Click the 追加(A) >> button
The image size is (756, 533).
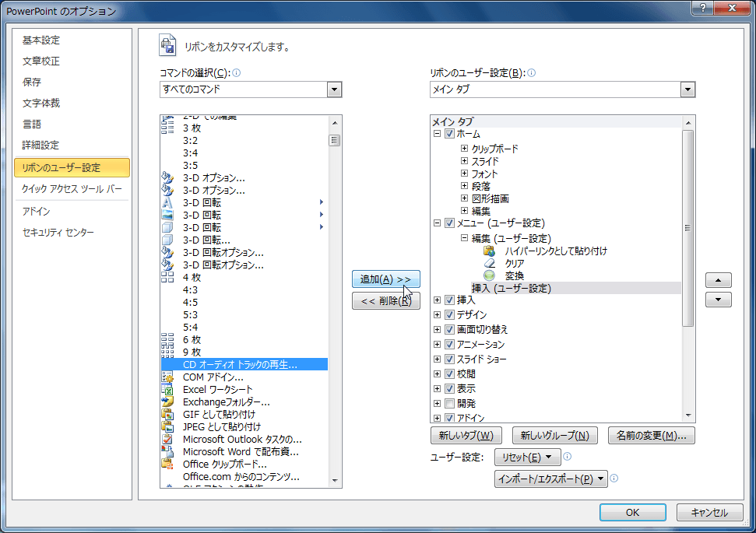pyautogui.click(x=385, y=279)
